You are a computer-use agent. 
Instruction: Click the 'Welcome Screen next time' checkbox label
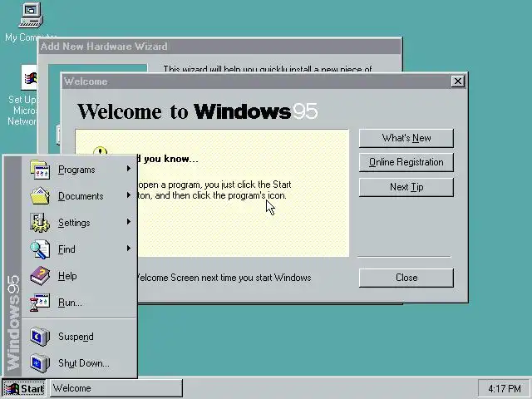(224, 278)
